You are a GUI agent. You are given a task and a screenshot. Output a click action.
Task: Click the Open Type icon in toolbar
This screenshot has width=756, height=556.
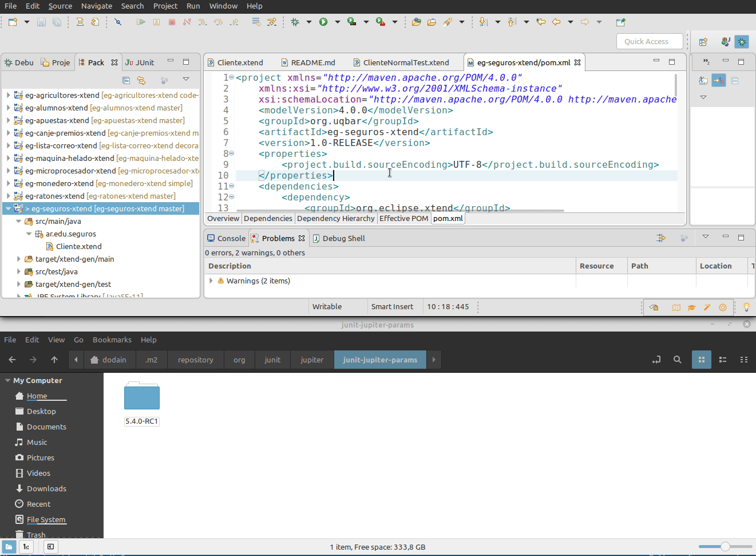coord(417,22)
